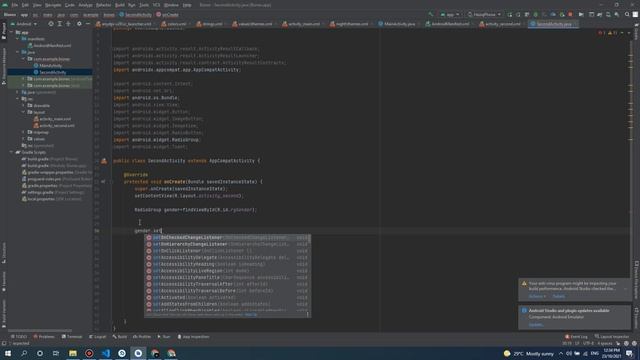Open the device selector dropdown
Viewport: 640px width, 360px height.
click(x=484, y=15)
